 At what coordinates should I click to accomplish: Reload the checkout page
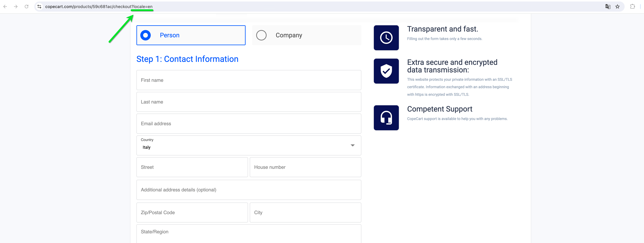coord(27,7)
